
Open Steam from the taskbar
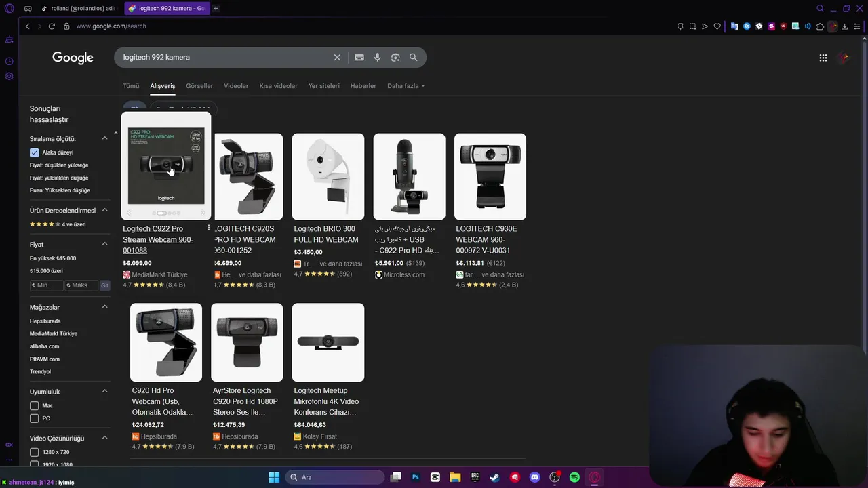pyautogui.click(x=495, y=477)
